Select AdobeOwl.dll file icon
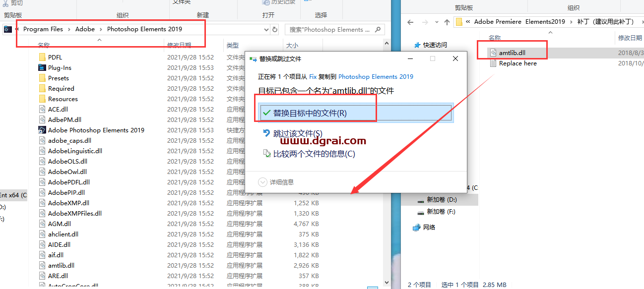The image size is (644, 289). pyautogui.click(x=42, y=172)
